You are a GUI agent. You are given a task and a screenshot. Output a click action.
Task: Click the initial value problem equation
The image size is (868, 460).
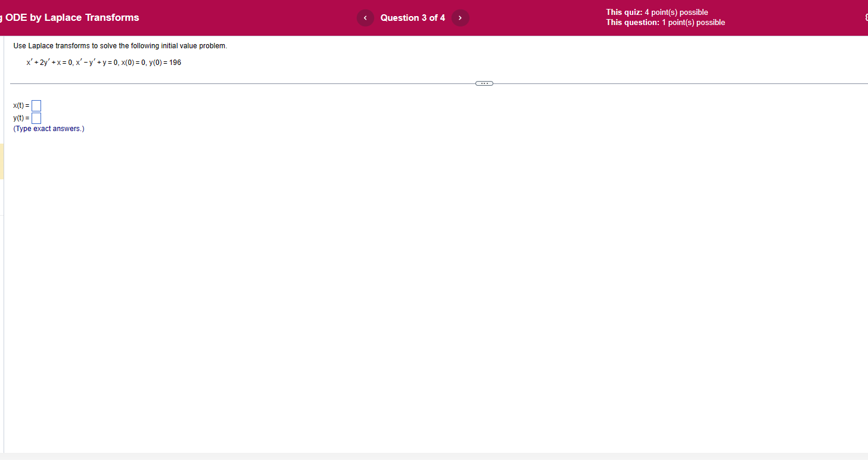[104, 63]
